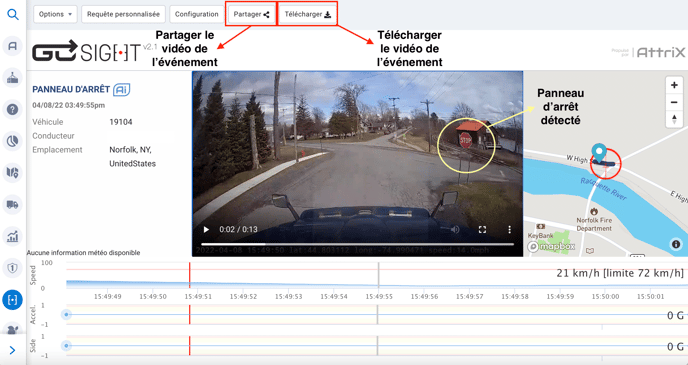Click the red timeline marker on Speed chart
This screenshot has height=365, width=688.
[x=189, y=275]
